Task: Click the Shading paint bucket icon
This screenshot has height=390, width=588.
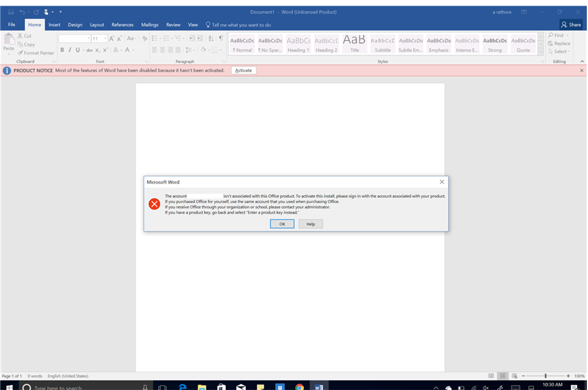Action: pyautogui.click(x=203, y=50)
